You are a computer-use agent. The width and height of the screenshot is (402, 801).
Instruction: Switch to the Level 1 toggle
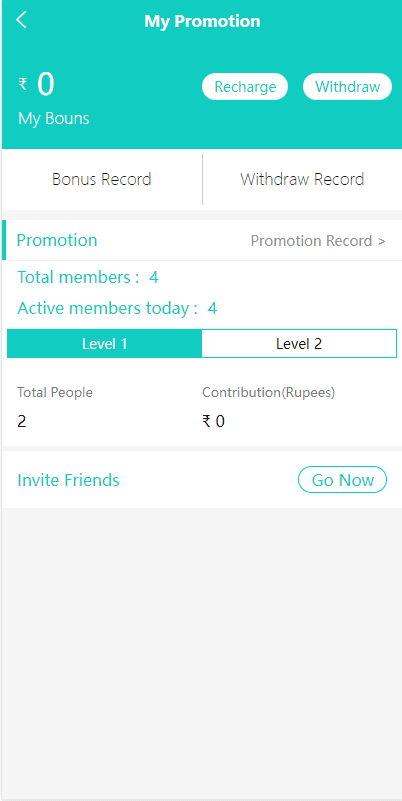(105, 344)
